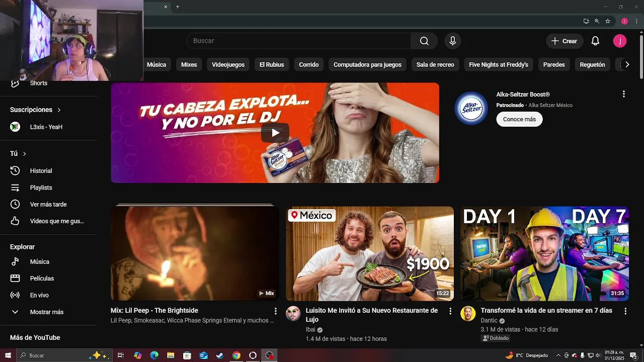Open Microsoft Edge from the taskbar
The image size is (644, 362).
coord(154,355)
